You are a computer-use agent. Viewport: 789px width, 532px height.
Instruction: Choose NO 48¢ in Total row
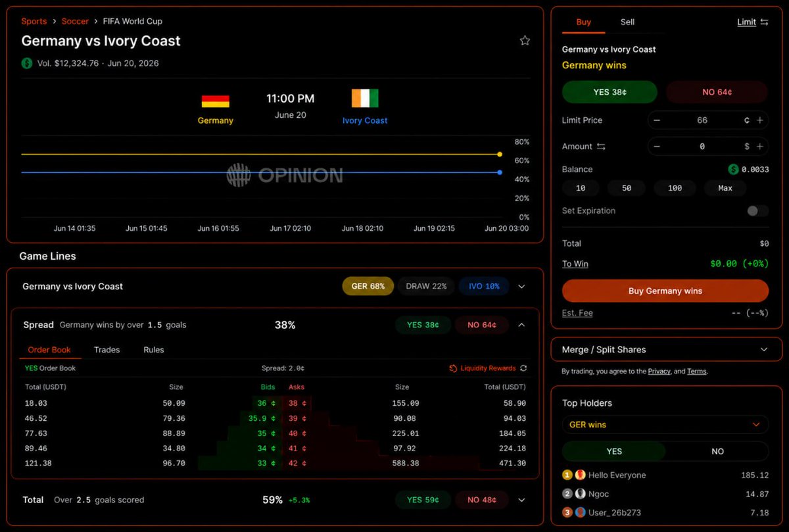click(482, 500)
